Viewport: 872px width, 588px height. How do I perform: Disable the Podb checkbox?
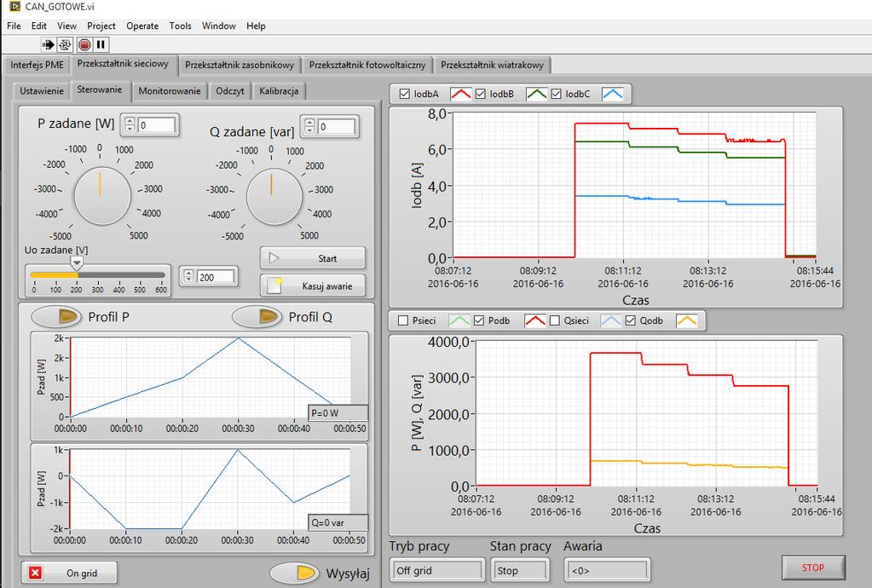point(479,320)
